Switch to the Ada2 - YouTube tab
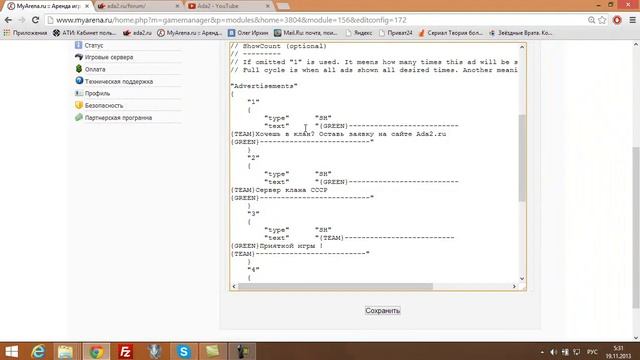 [229, 6]
